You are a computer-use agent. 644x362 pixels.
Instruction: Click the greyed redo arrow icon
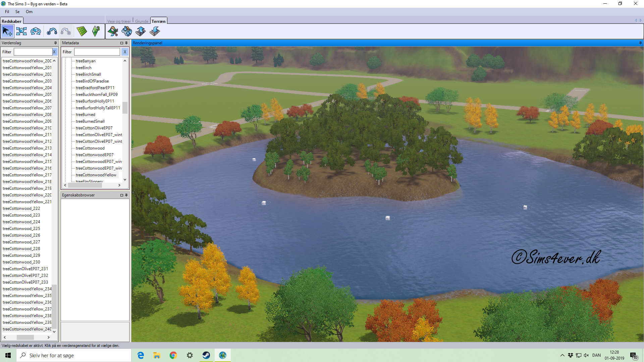(66, 32)
